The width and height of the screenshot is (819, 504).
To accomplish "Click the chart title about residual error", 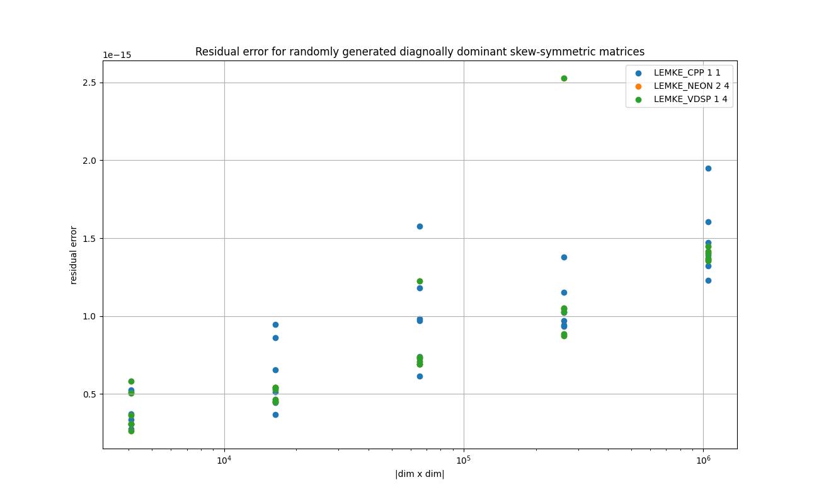I will [420, 52].
